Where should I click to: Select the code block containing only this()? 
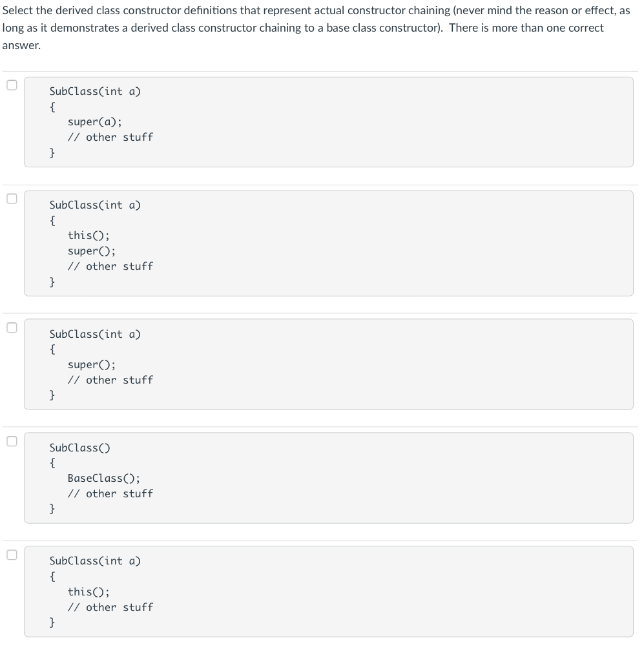point(328,590)
